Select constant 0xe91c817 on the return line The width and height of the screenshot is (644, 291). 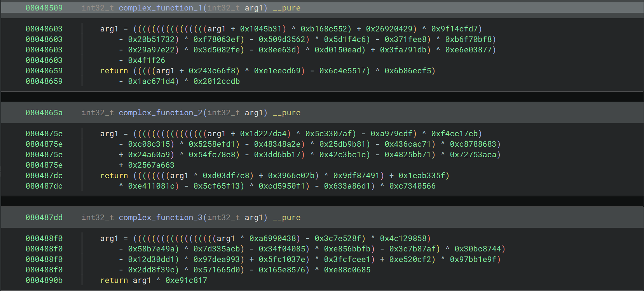(186, 281)
